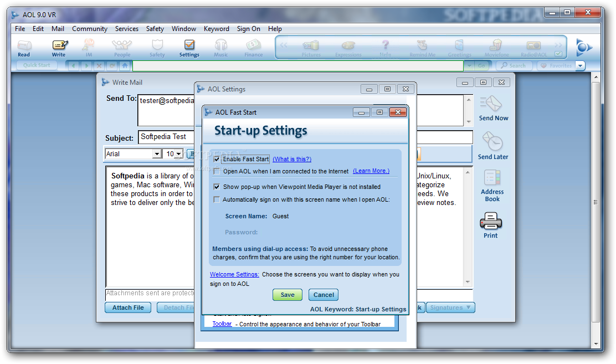Click the Send Now envelope icon

(493, 109)
